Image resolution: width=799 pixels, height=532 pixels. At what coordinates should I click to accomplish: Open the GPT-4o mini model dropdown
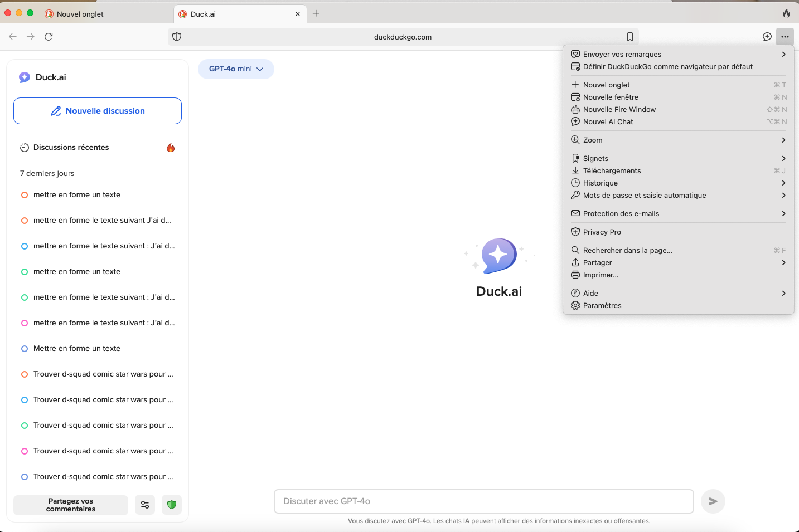click(236, 69)
